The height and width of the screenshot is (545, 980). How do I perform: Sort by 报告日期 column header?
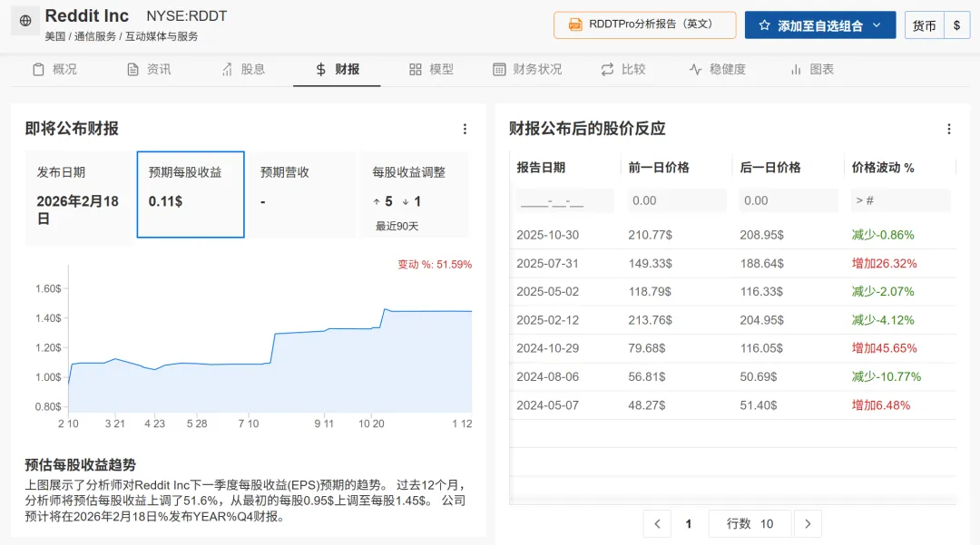pyautogui.click(x=541, y=167)
